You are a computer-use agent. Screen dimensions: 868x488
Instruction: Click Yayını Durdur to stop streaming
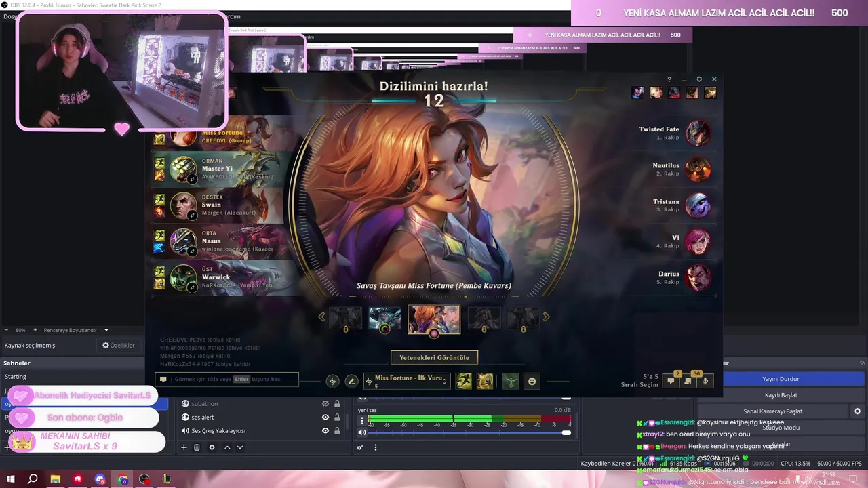781,379
